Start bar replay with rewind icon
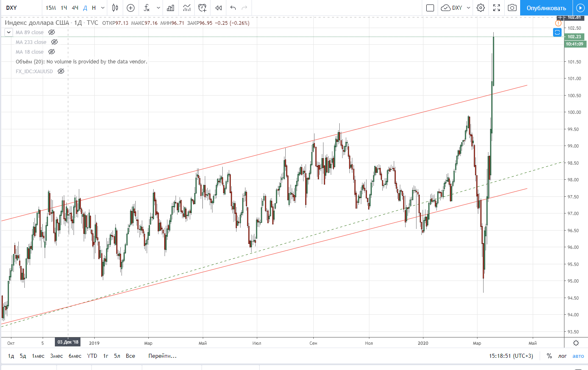This screenshot has height=370, width=588. [x=219, y=8]
